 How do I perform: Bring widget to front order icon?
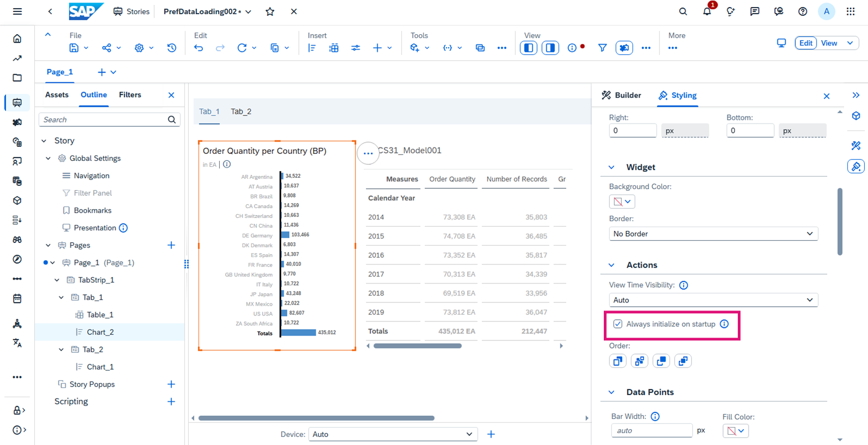618,361
